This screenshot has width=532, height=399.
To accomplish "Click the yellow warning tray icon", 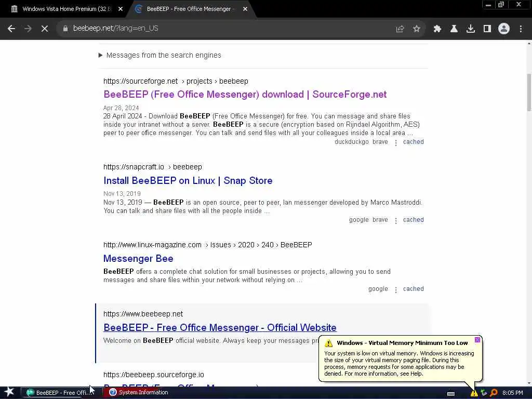I will point(474,393).
